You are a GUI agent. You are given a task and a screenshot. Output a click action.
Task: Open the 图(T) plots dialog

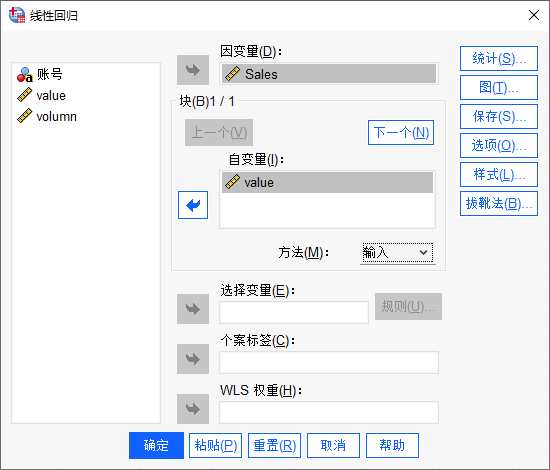pyautogui.click(x=499, y=88)
